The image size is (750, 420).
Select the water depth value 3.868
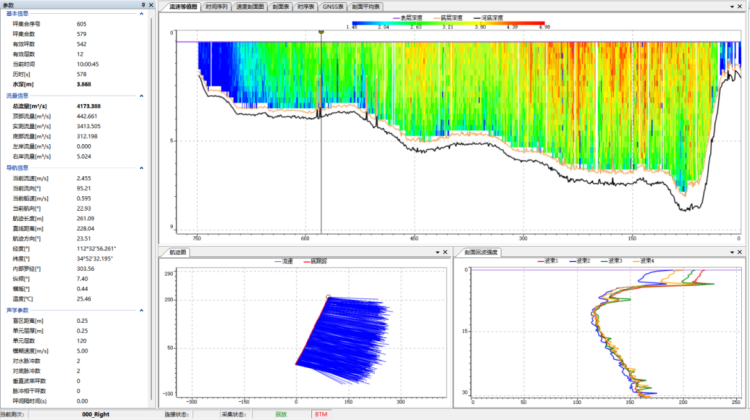point(84,84)
